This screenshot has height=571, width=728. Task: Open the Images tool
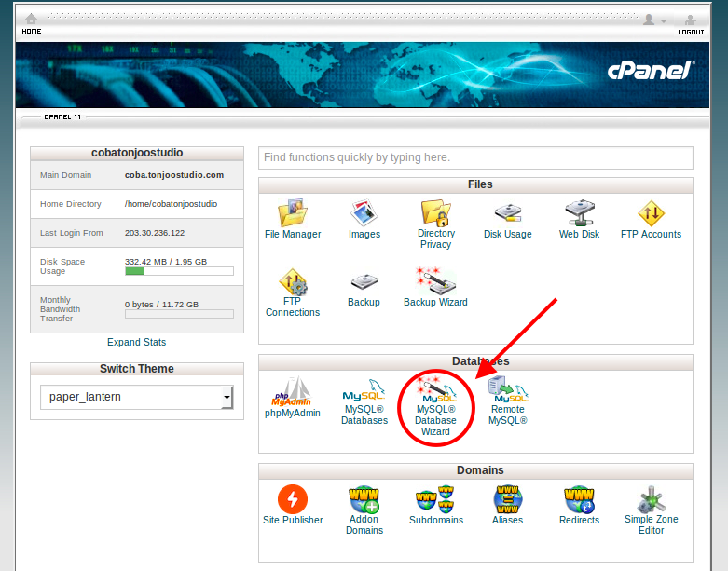(364, 219)
